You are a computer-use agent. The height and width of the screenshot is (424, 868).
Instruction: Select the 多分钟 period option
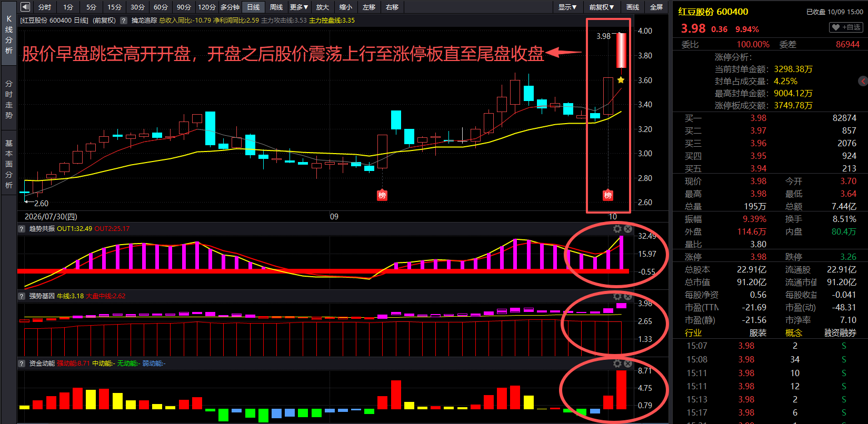[x=230, y=7]
